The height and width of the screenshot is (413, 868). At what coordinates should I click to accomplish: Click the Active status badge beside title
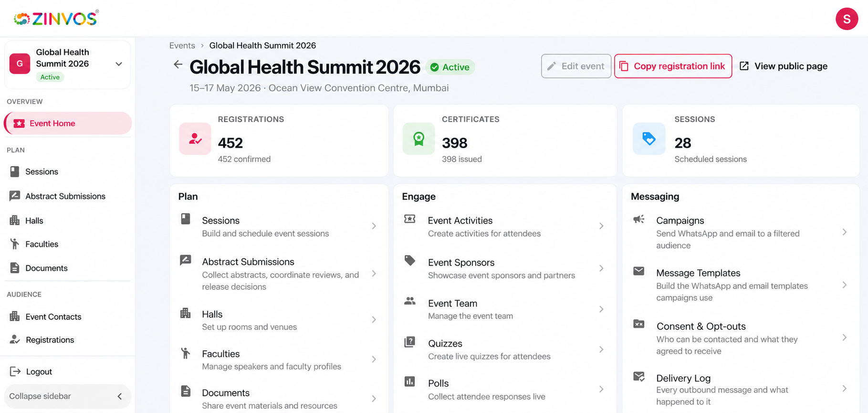coord(450,67)
